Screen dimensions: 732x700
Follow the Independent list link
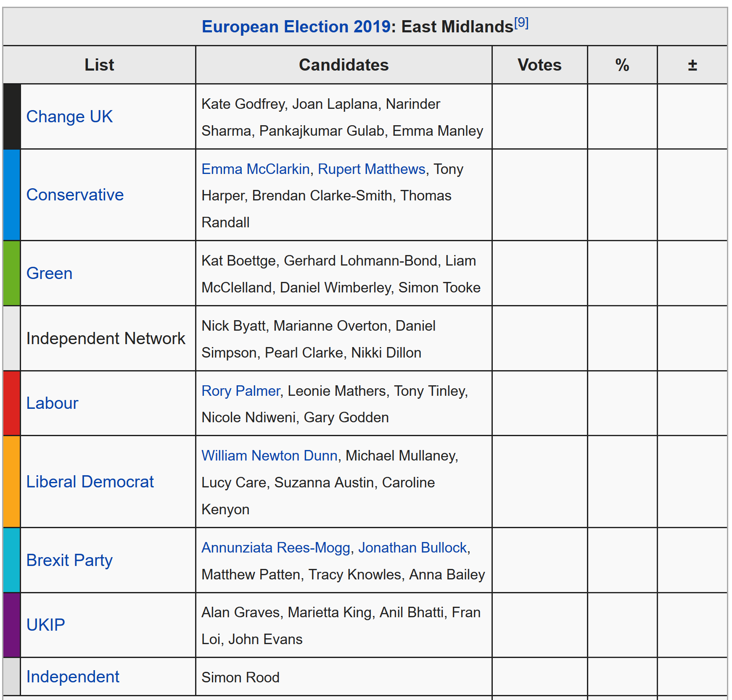click(73, 676)
